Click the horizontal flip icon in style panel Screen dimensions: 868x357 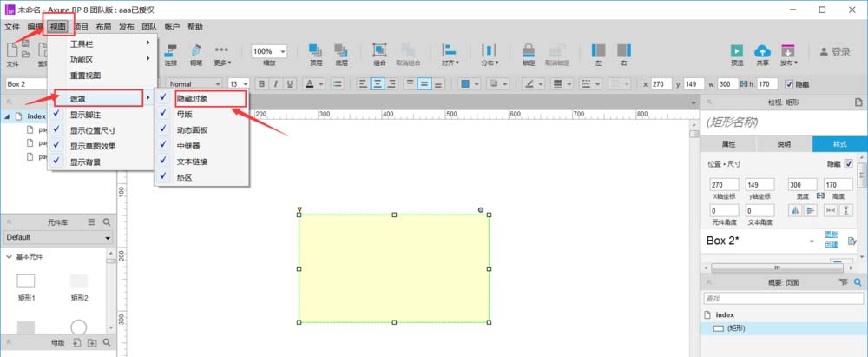(795, 210)
